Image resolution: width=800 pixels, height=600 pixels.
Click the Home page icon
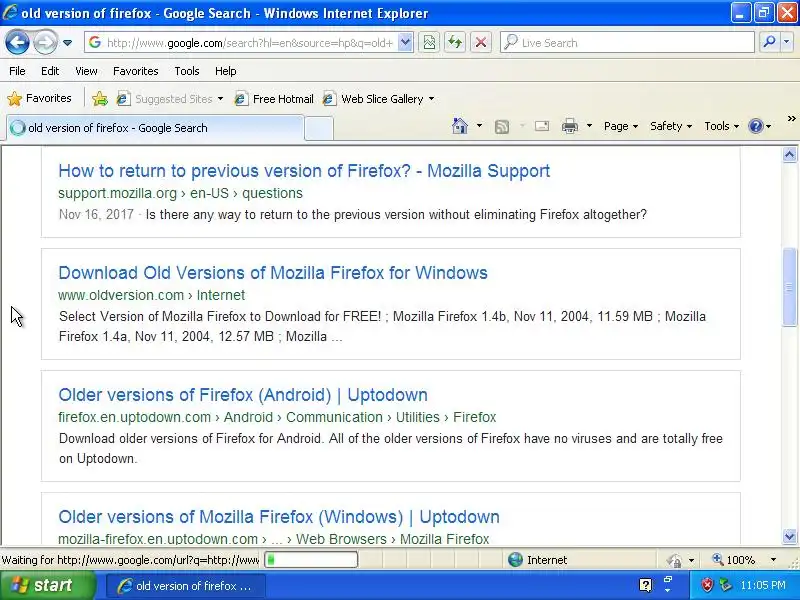pyautogui.click(x=460, y=126)
